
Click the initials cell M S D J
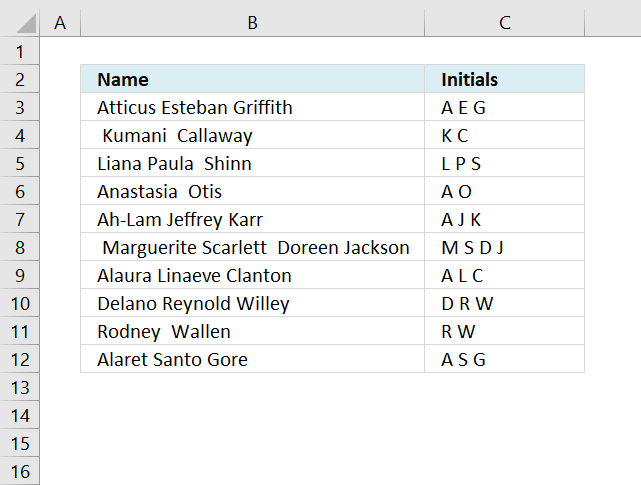tap(504, 247)
